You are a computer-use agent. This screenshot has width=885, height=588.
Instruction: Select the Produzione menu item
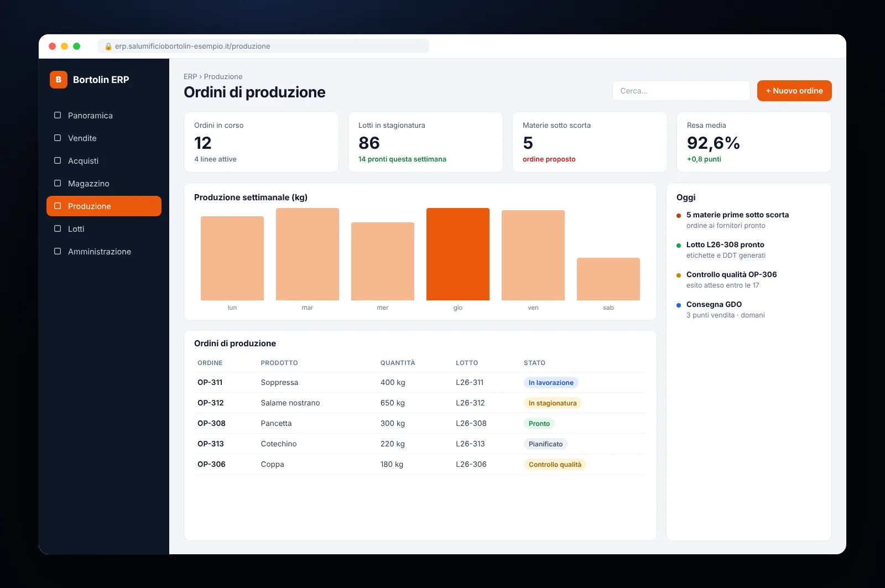(x=104, y=206)
